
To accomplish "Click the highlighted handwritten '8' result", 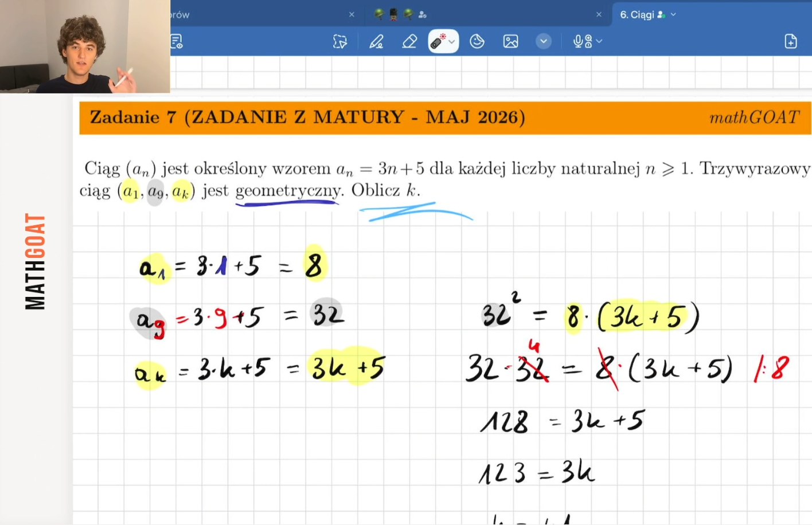I will pos(314,265).
